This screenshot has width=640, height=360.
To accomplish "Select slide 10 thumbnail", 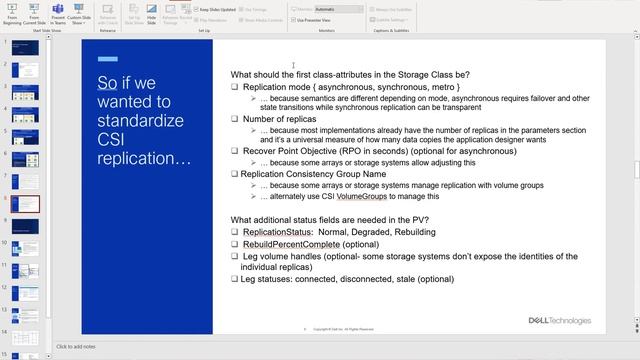I will point(25,249).
